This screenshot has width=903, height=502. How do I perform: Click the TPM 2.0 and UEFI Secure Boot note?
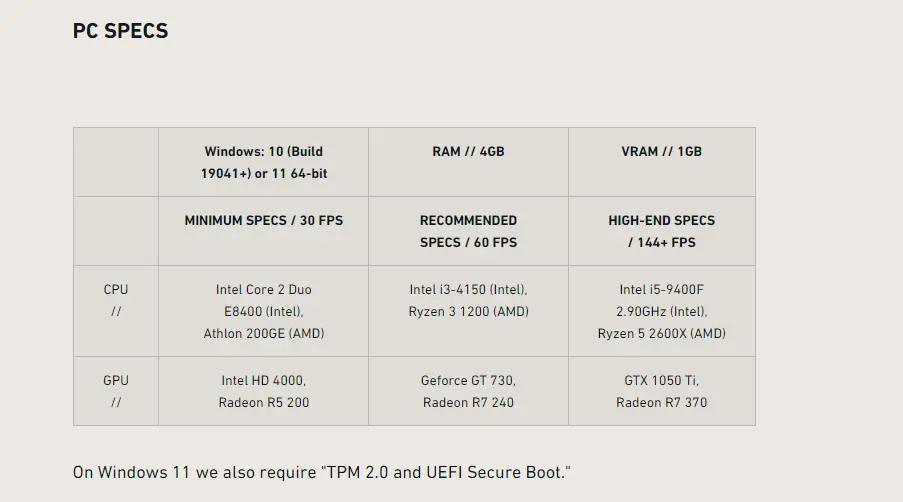[321, 472]
